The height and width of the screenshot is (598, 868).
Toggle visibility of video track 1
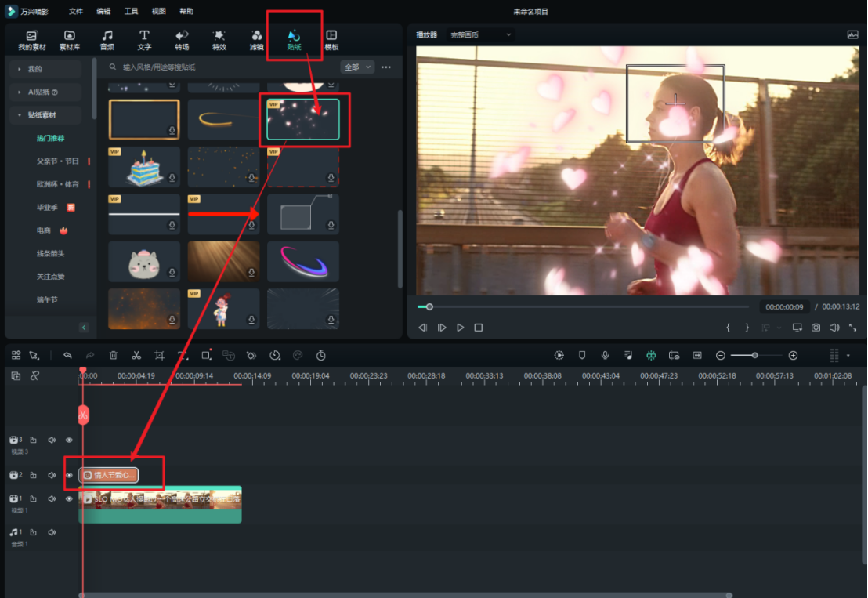69,498
